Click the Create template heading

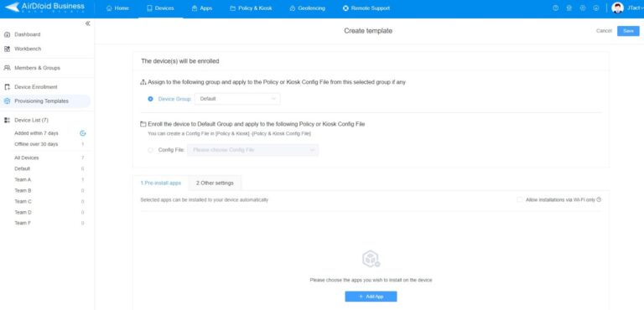pos(368,31)
